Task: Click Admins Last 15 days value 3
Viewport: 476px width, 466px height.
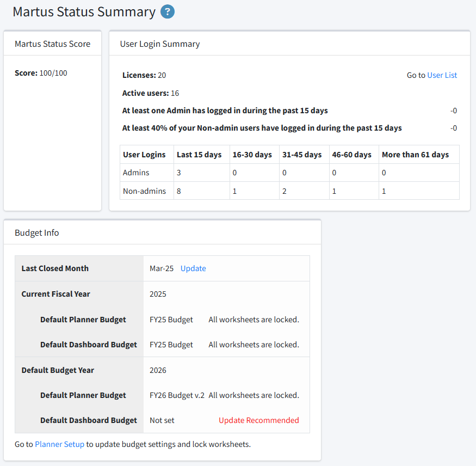Action: [179, 173]
